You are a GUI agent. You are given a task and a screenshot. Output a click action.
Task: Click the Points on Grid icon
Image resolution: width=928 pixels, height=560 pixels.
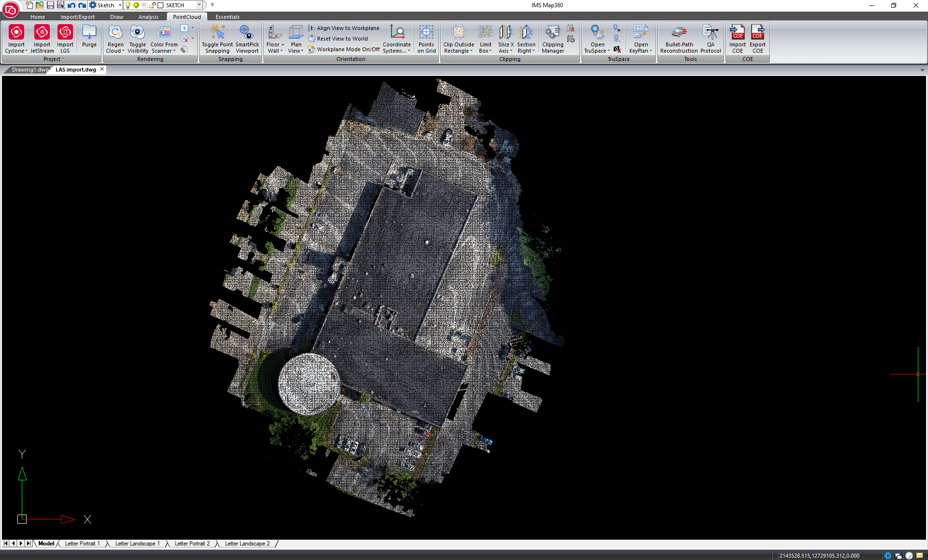(426, 33)
